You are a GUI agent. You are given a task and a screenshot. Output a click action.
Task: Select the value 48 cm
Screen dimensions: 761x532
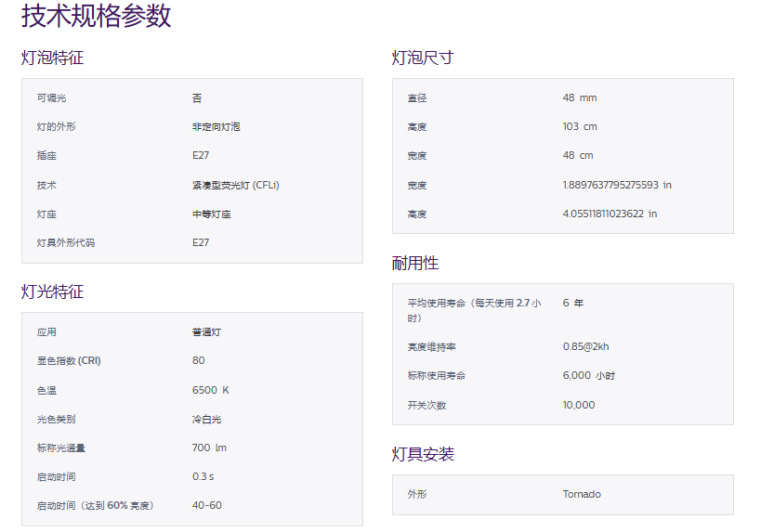click(578, 155)
